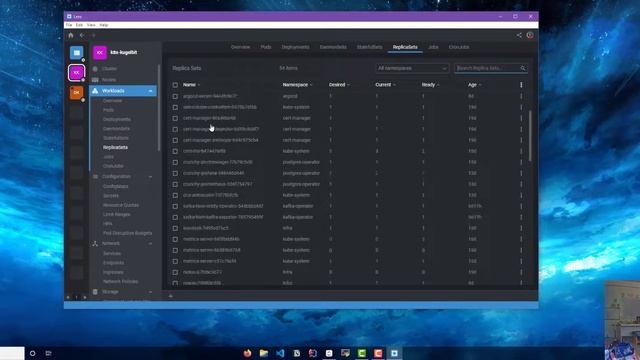Click the replica set table vertical scrollbar

pyautogui.click(x=530, y=136)
